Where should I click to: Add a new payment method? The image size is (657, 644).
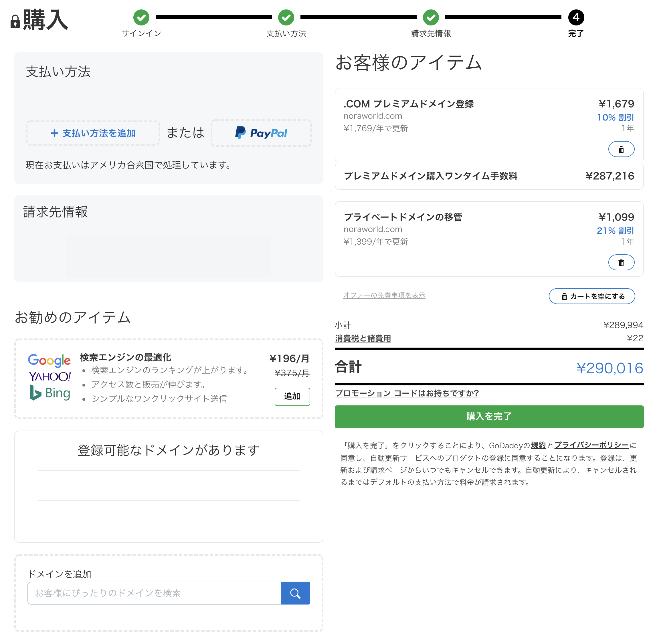(93, 133)
